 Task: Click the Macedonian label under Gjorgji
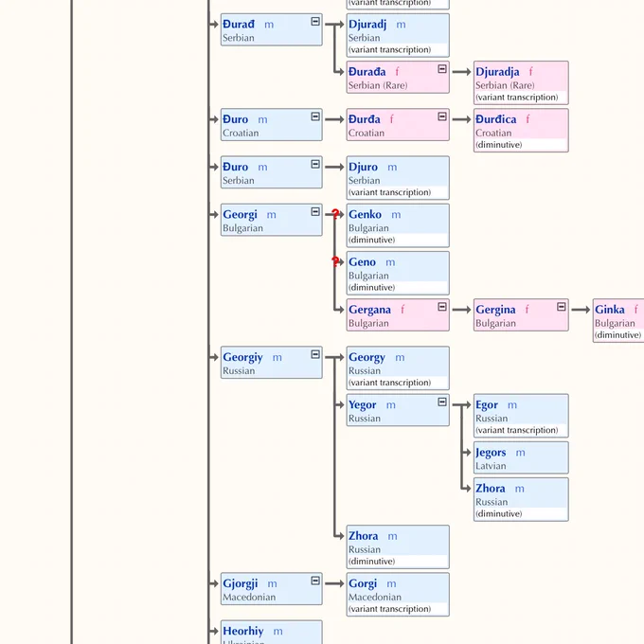click(249, 598)
